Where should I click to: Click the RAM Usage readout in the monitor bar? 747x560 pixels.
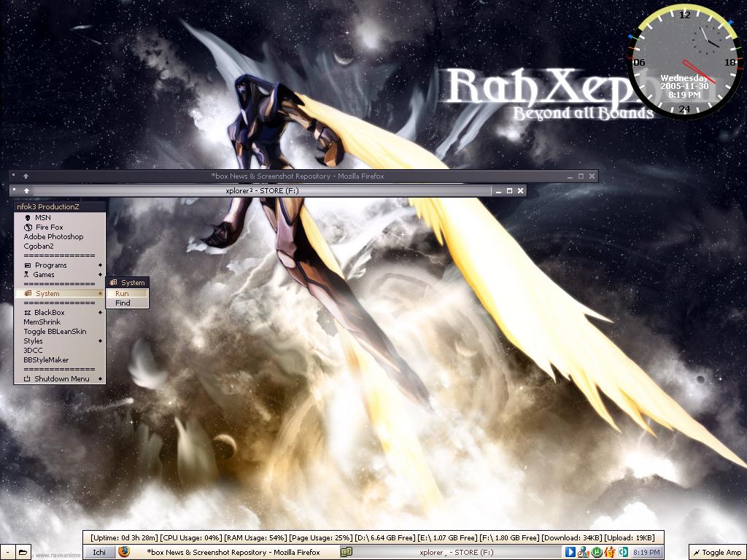point(255,537)
